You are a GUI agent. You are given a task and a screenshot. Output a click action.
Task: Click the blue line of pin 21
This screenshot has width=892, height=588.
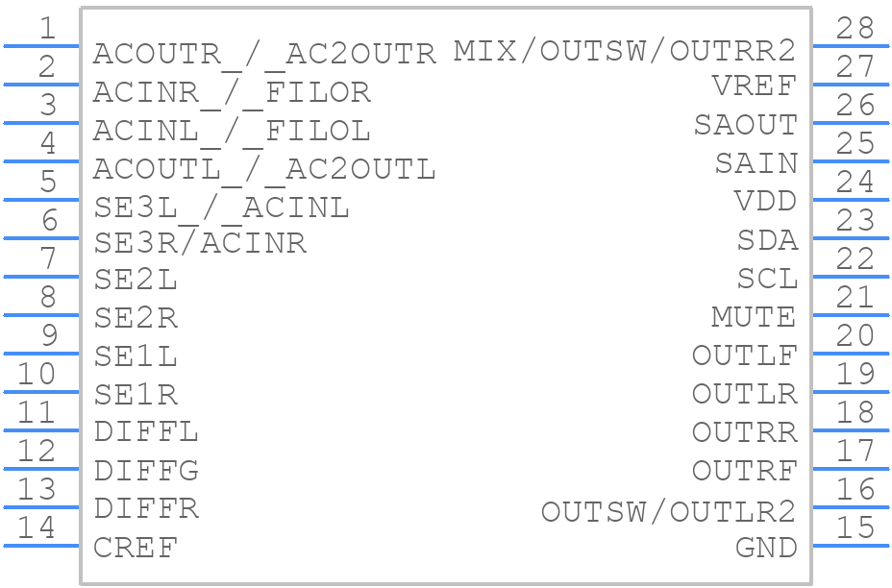click(851, 314)
